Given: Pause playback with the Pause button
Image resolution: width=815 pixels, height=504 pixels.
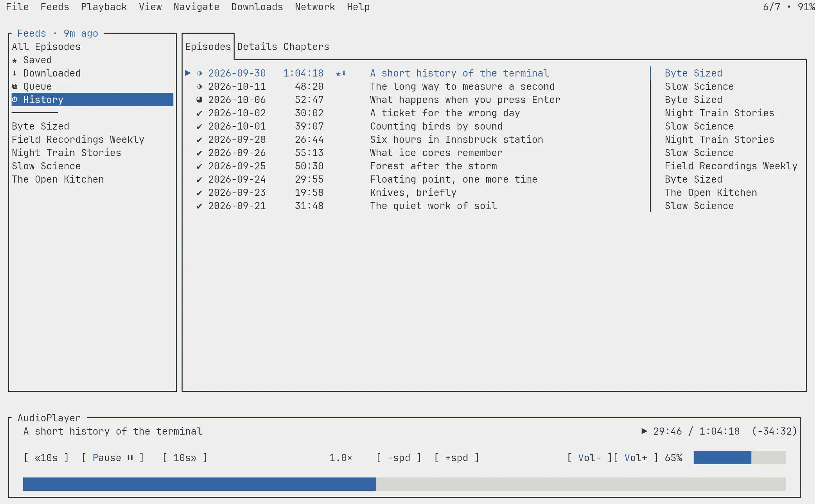Looking at the screenshot, I should coord(113,458).
